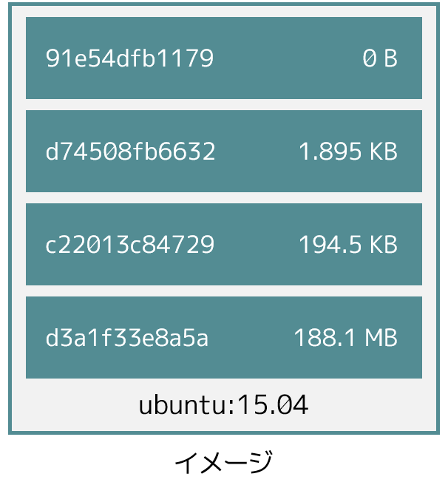Image resolution: width=448 pixels, height=485 pixels.
Task: Click the MB unit of 188.1 MB
Action: pyautogui.click(x=381, y=337)
